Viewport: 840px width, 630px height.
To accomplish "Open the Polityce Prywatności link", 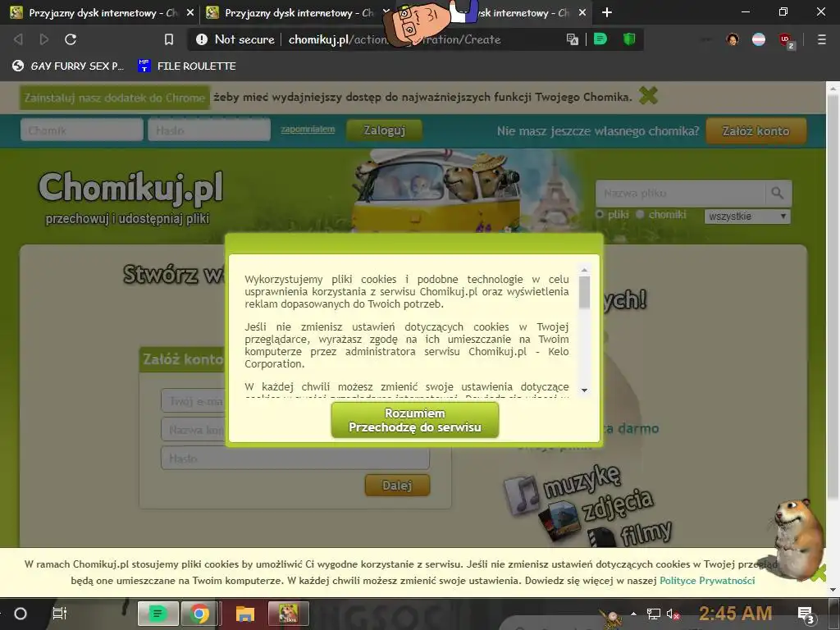I will pos(707,581).
